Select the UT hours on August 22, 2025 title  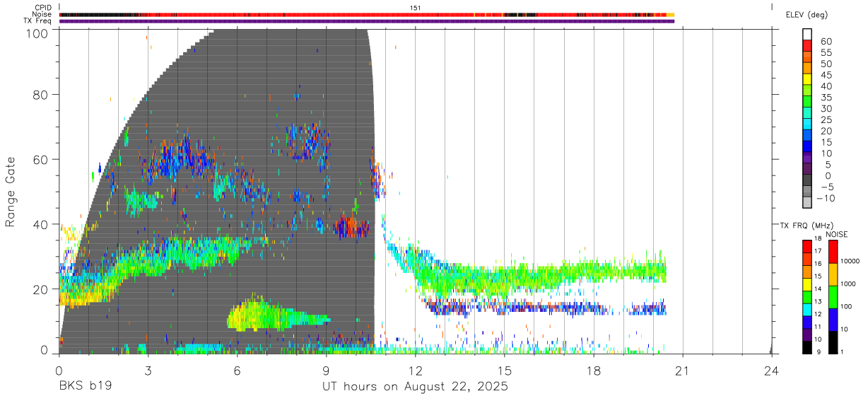click(416, 388)
